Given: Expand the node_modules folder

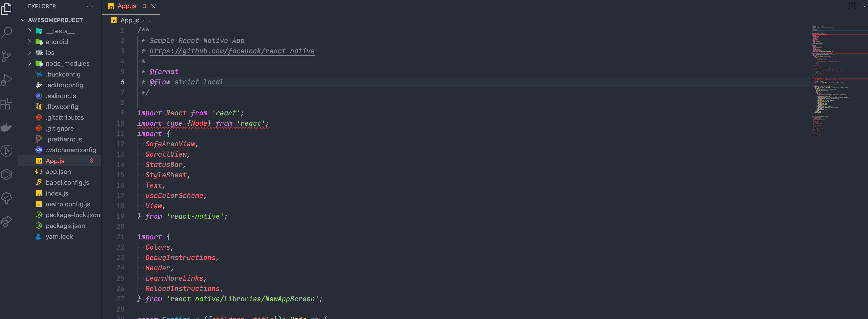Looking at the screenshot, I should pos(30,63).
